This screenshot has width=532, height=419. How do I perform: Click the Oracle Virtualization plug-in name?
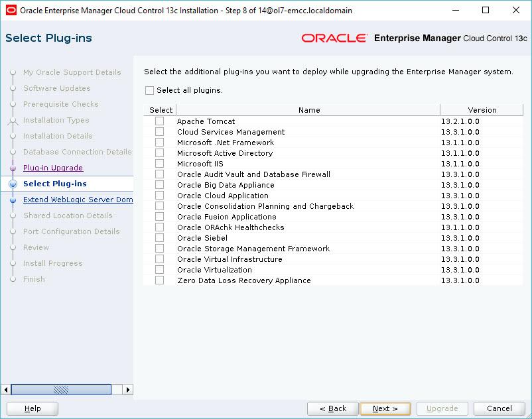[x=214, y=270]
